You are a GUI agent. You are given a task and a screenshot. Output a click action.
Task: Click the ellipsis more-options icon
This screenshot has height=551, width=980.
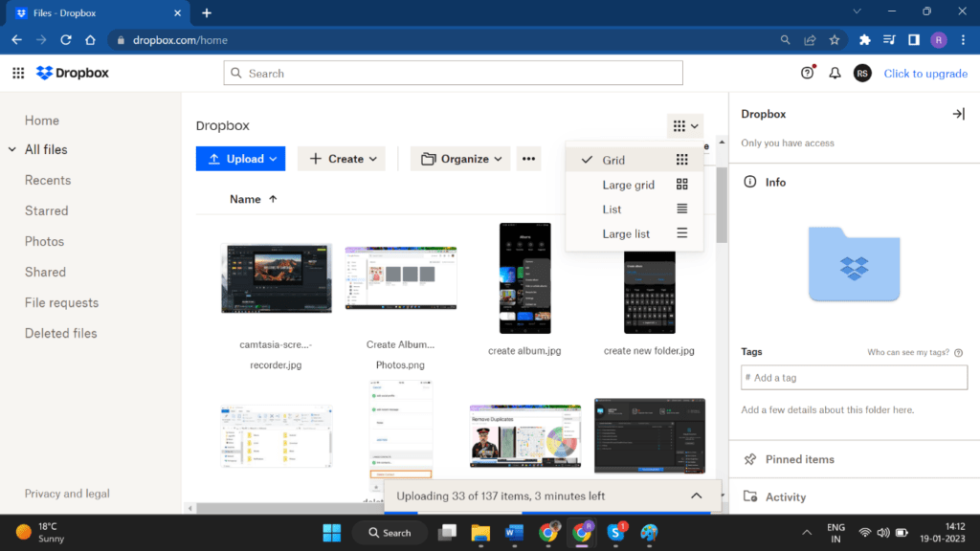click(528, 158)
